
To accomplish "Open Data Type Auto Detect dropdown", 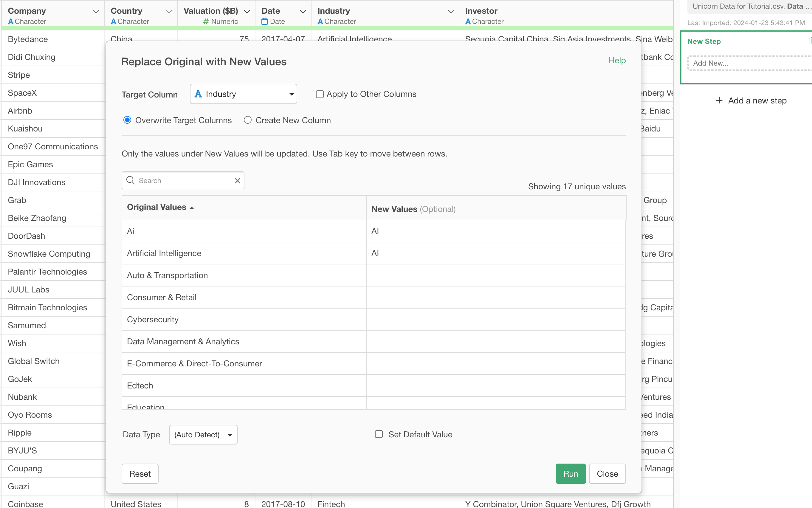I will (203, 434).
